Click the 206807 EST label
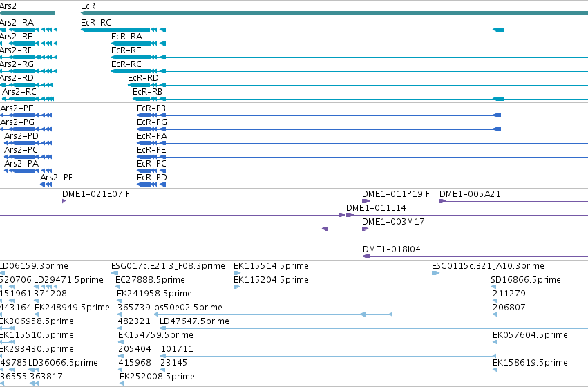The width and height of the screenshot is (588, 387). click(x=509, y=308)
